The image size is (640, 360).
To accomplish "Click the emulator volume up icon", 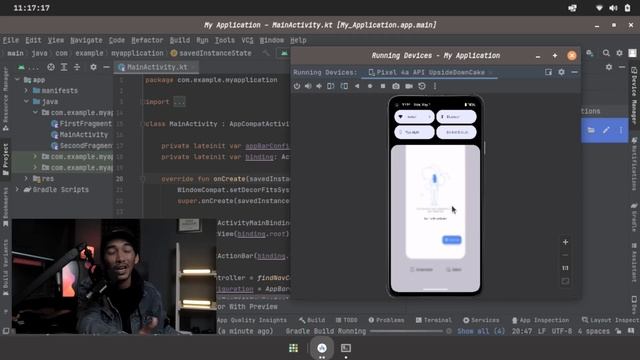I will click(x=308, y=86).
